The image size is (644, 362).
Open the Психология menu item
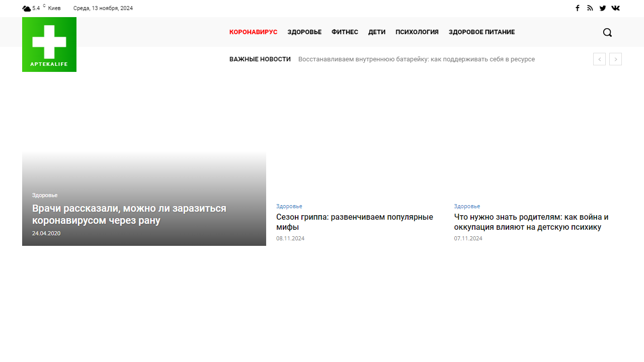417,32
